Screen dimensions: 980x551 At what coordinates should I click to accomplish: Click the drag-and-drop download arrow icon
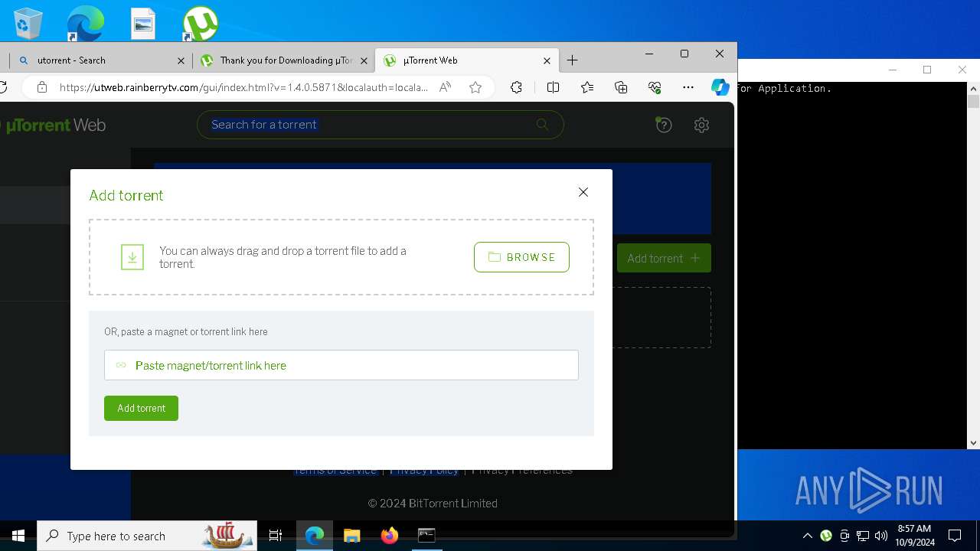(x=132, y=257)
